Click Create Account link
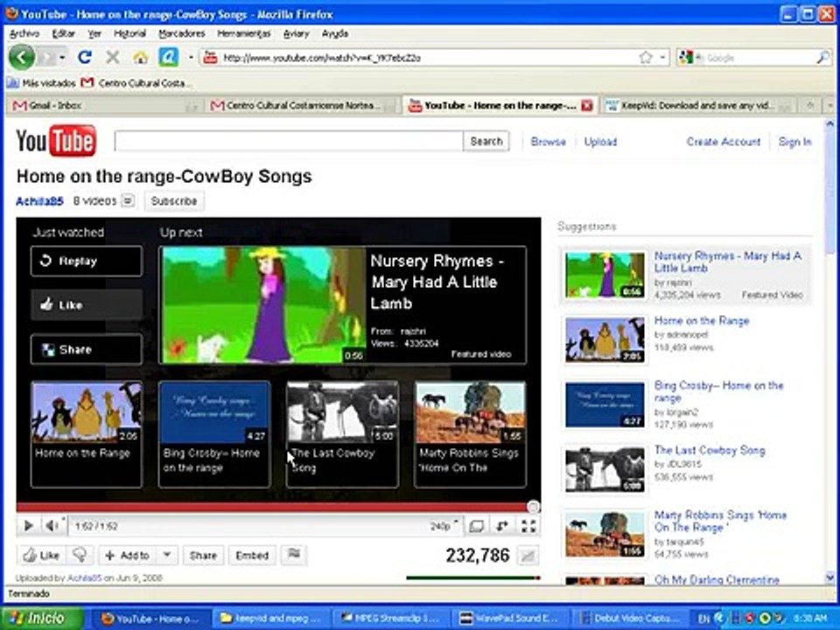 (x=724, y=142)
